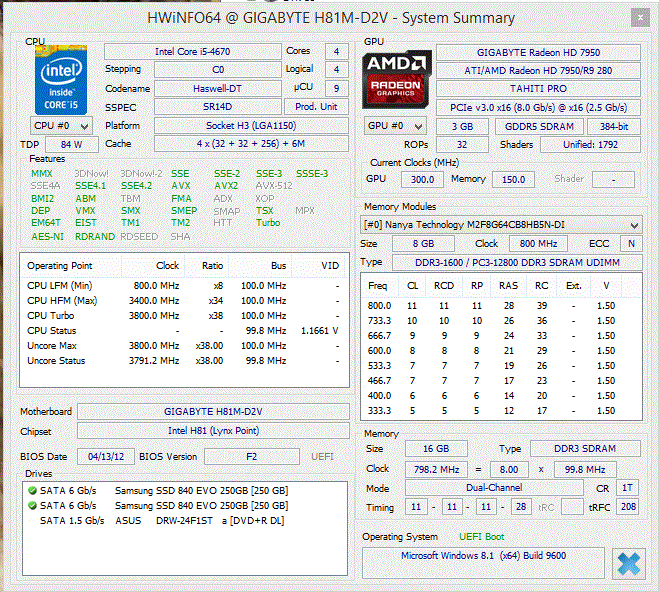This screenshot has height=592, width=659.
Task: Click the GIGABYTE H81M-D2V motherboard field
Action: pos(213,411)
